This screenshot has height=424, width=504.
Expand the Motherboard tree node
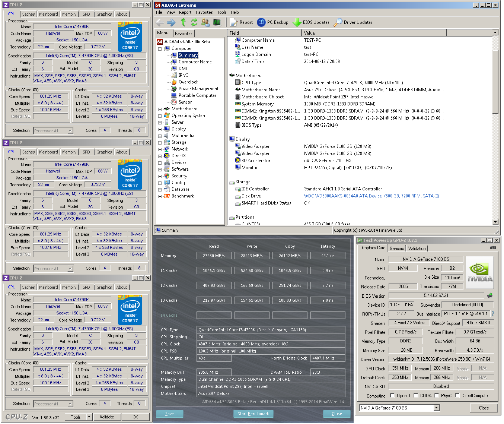pyautogui.click(x=160, y=109)
